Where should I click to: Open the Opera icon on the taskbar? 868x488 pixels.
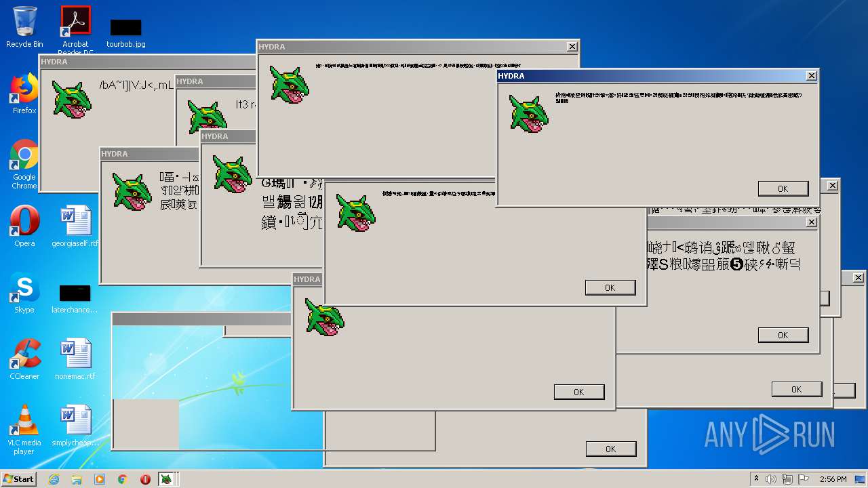[145, 479]
